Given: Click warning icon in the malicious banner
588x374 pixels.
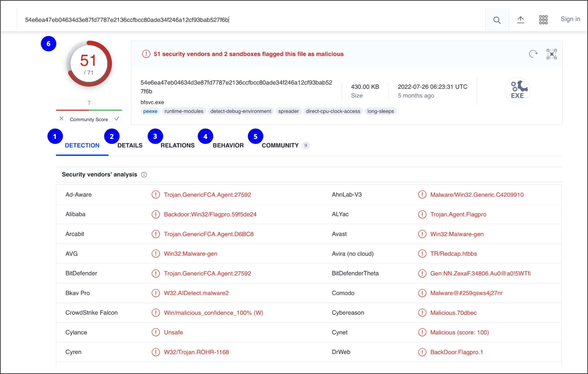Looking at the screenshot, I should click(146, 54).
